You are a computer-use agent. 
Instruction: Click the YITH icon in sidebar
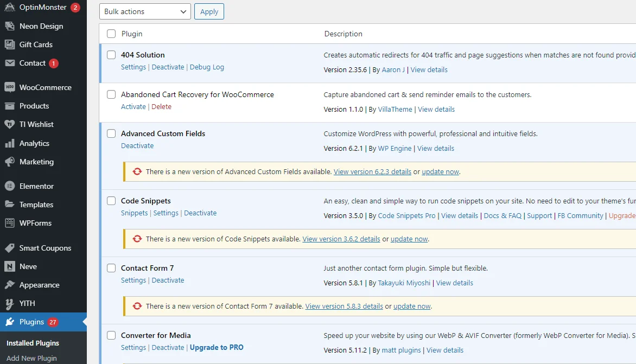pyautogui.click(x=9, y=303)
